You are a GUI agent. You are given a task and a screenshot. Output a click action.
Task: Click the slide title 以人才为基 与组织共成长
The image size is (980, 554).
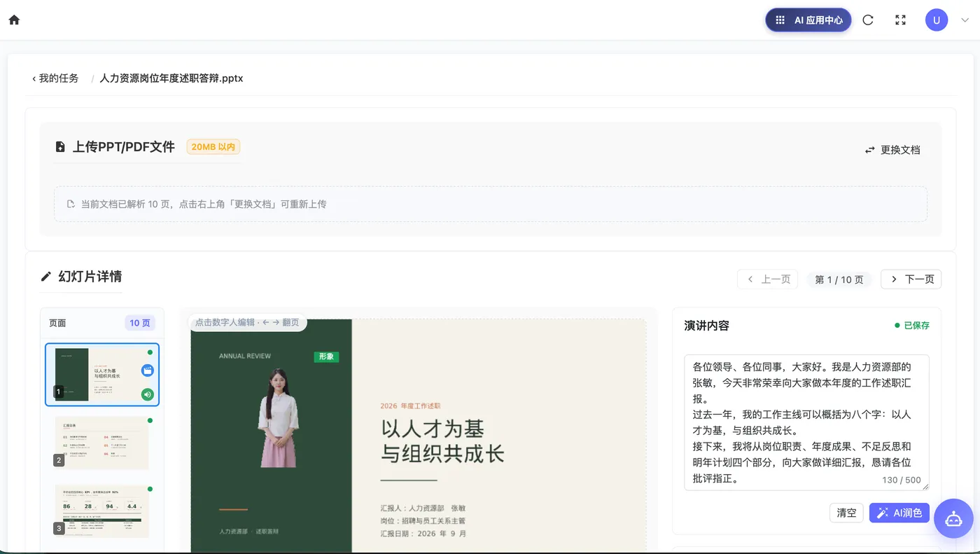pyautogui.click(x=442, y=441)
